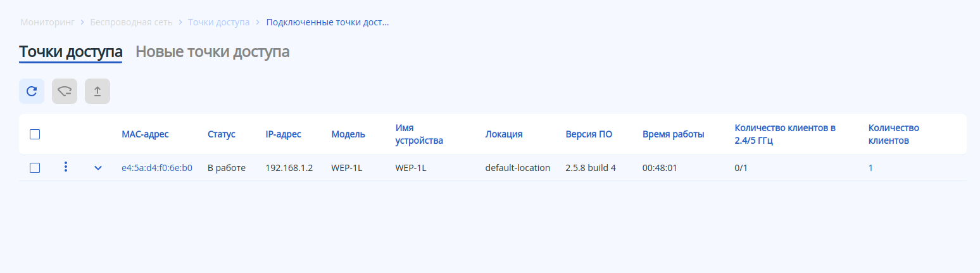Viewport: 980px width, 273px height.
Task: Switch to Точки доступа tab
Action: (71, 52)
